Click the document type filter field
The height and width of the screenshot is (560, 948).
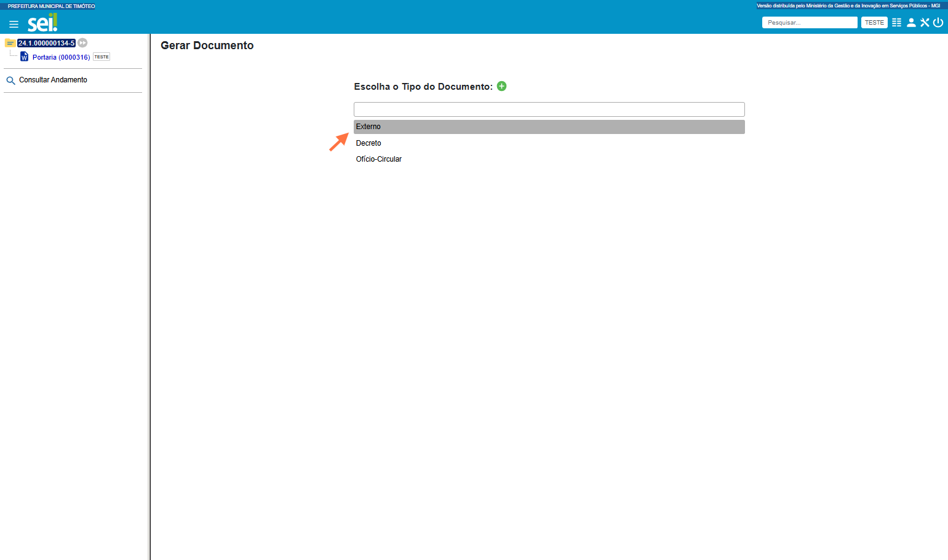point(549,109)
